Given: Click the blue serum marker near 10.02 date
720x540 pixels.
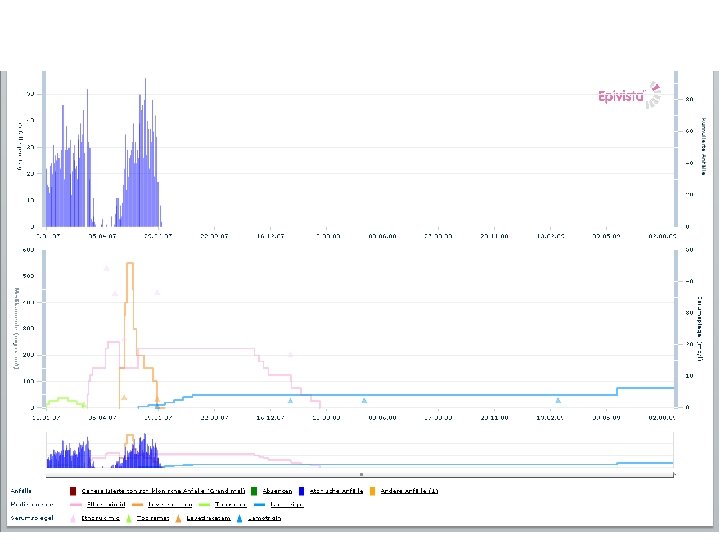Looking at the screenshot, I should pyautogui.click(x=558, y=400).
